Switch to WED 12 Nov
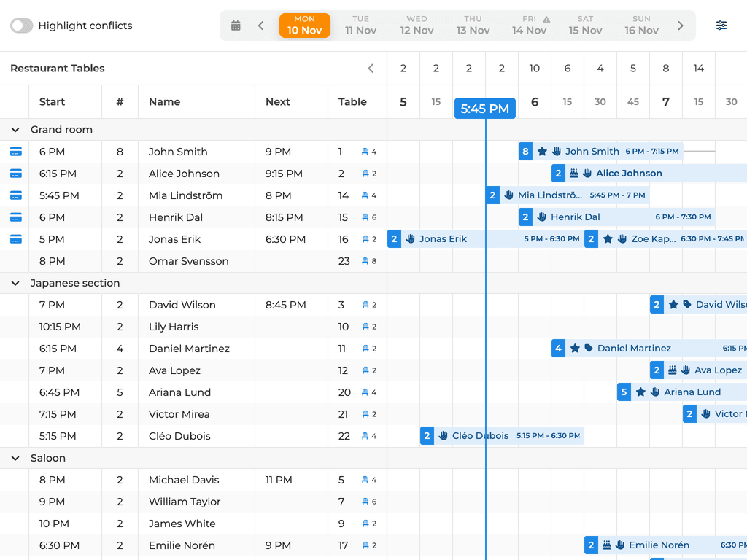Screen dimensions: 747x560 tap(417, 25)
